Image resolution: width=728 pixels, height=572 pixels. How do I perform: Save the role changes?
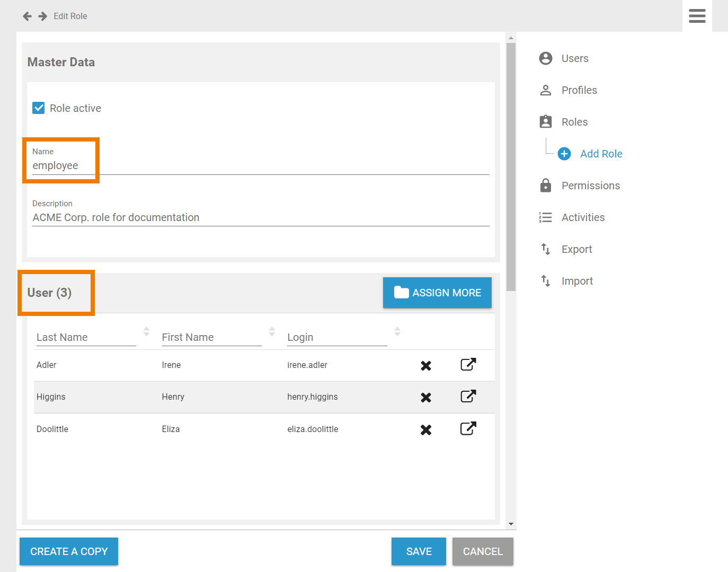[419, 551]
